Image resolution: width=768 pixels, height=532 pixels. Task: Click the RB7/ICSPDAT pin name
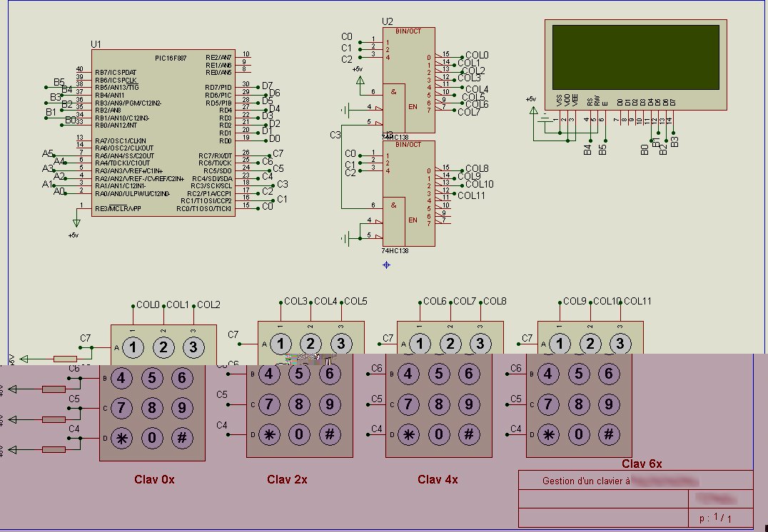point(116,73)
